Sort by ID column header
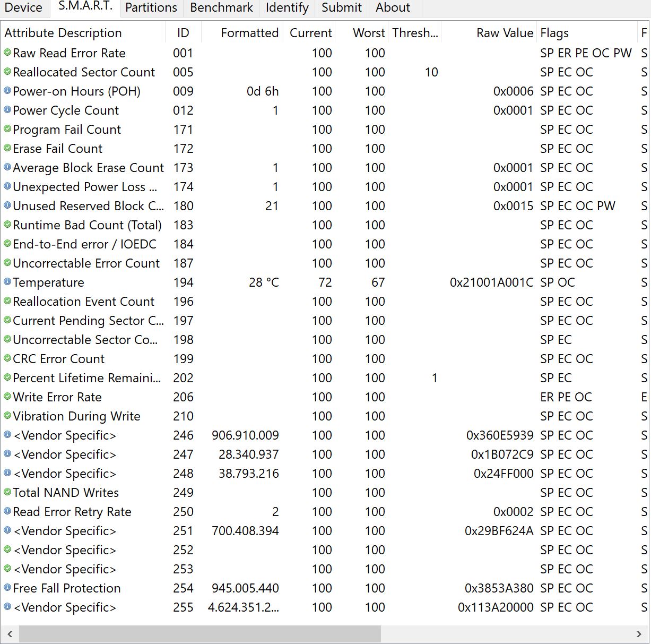Screen dimensions: 651x644 point(183,33)
